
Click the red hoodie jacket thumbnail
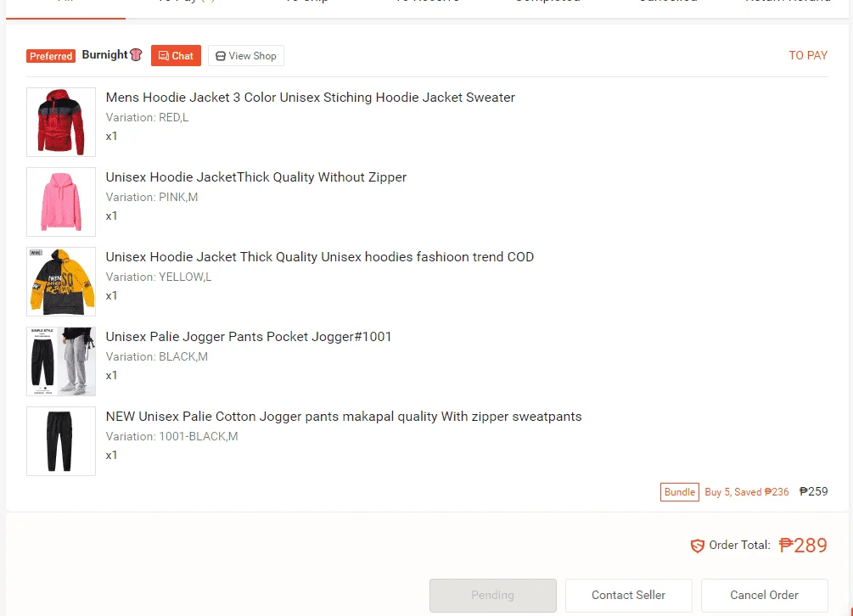61,122
